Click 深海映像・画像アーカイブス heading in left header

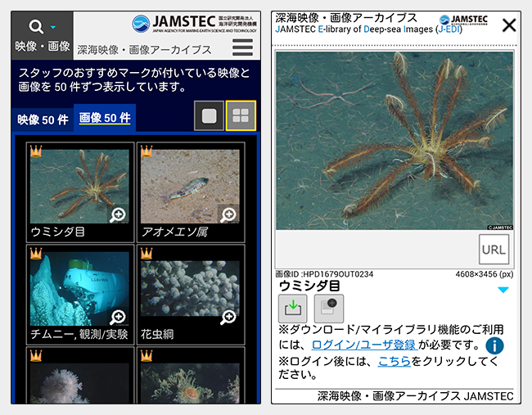click(x=144, y=50)
